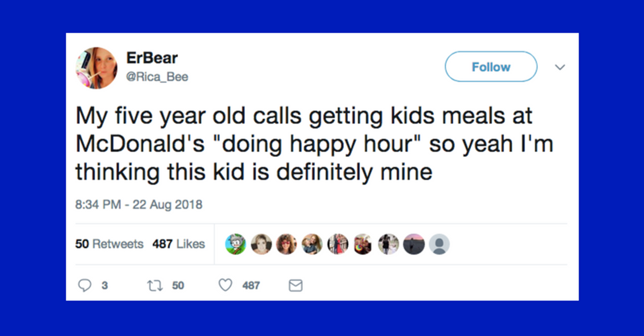Click the envelope direct message icon

[296, 285]
